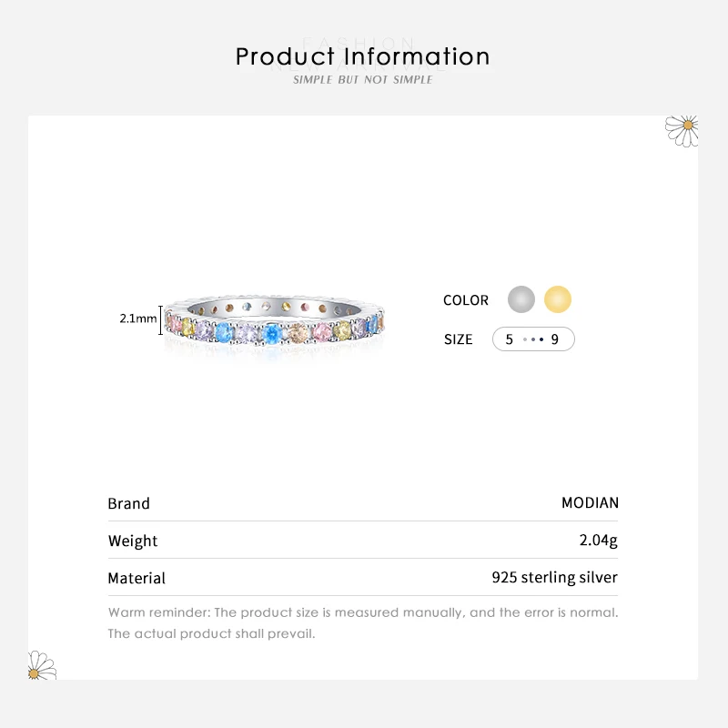This screenshot has width=728, height=728.
Task: Click the COLOR label
Action: point(466,300)
